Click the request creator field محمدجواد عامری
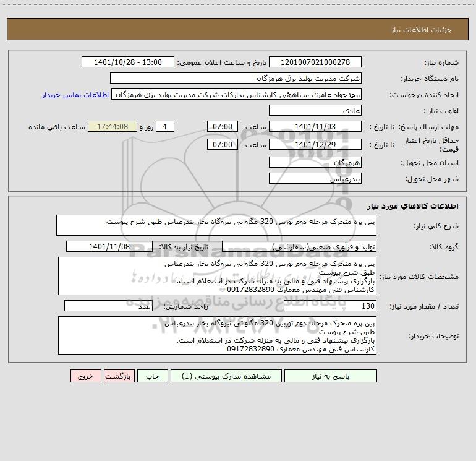Screen dimensions: 476x461 (237, 95)
